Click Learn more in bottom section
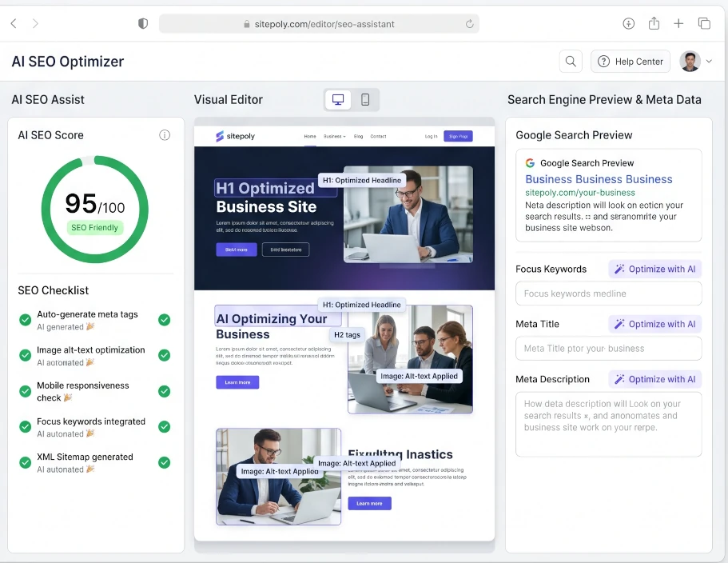The image size is (728, 563). point(369,503)
